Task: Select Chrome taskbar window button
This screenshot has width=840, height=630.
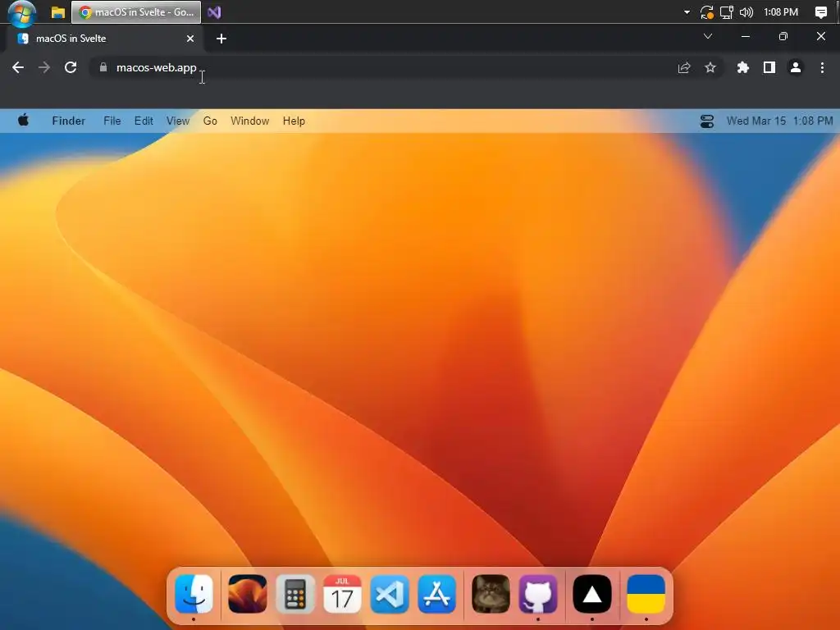Action: coord(136,12)
